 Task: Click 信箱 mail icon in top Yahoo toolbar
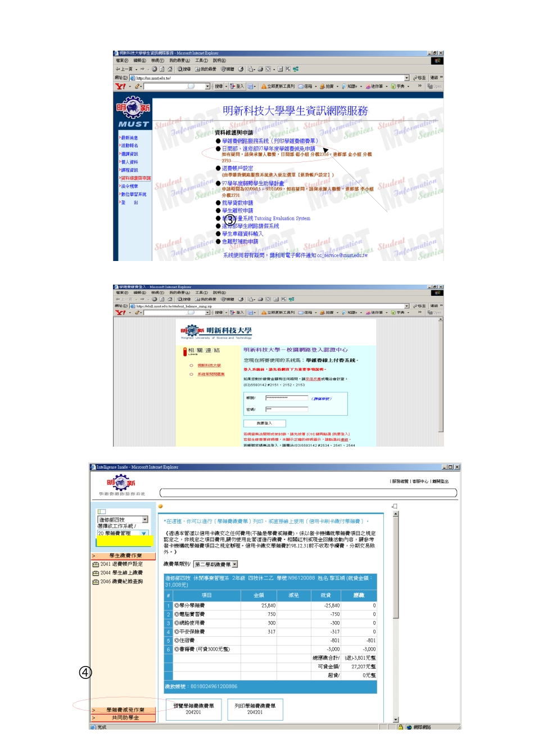coord(301,86)
